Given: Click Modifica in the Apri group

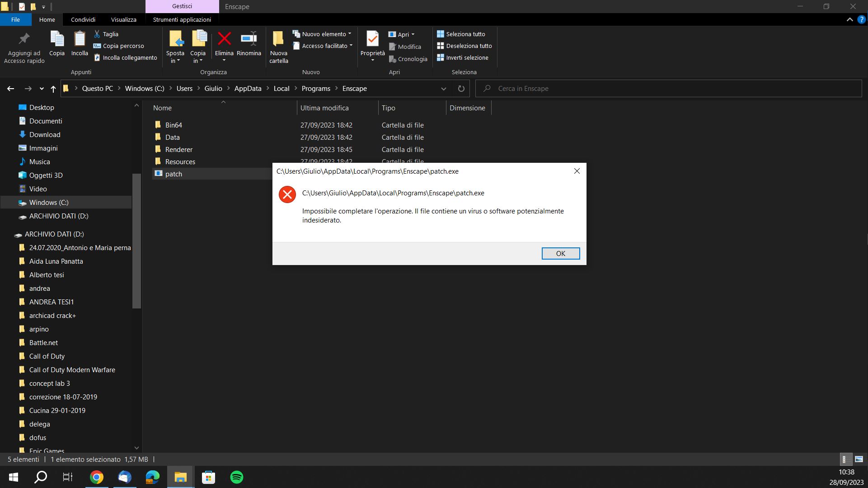Looking at the screenshot, I should pyautogui.click(x=405, y=47).
